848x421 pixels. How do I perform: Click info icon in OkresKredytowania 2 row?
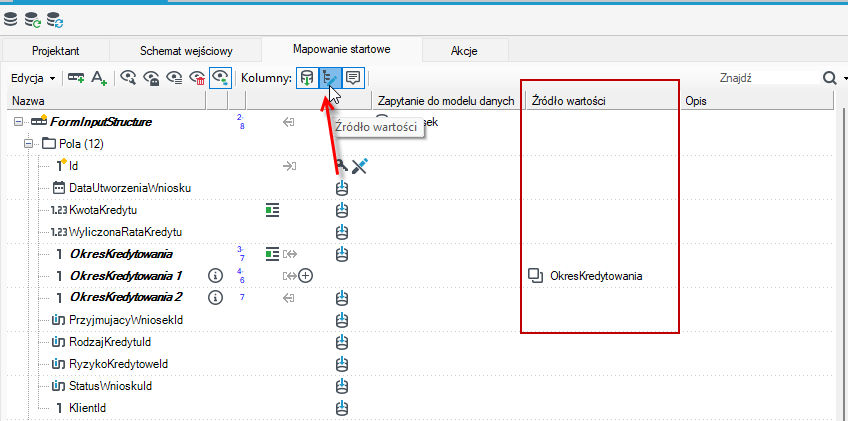tap(215, 298)
